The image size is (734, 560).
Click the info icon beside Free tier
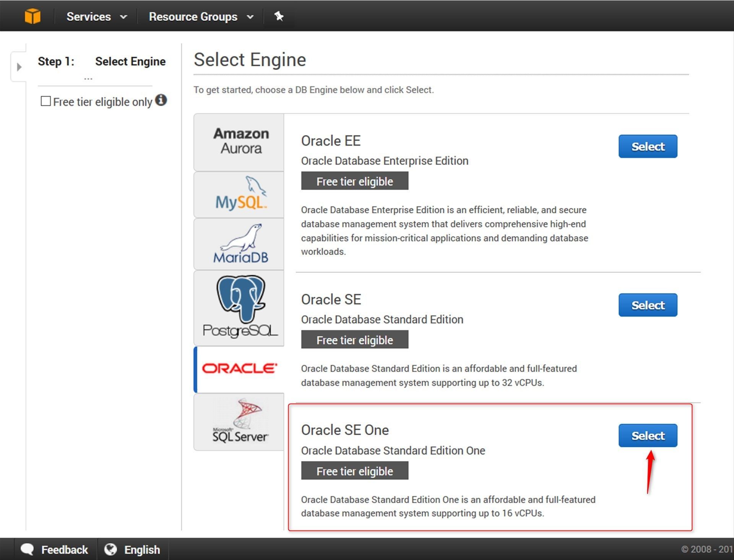coord(161,100)
